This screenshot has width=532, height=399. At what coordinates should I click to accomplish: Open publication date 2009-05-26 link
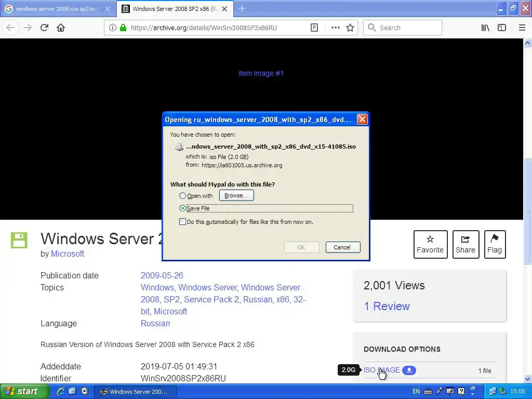pyautogui.click(x=162, y=275)
